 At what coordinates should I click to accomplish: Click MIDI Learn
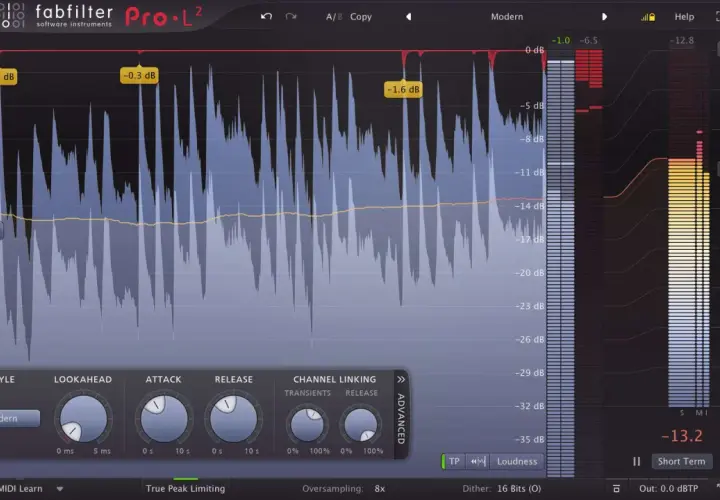click(21, 489)
